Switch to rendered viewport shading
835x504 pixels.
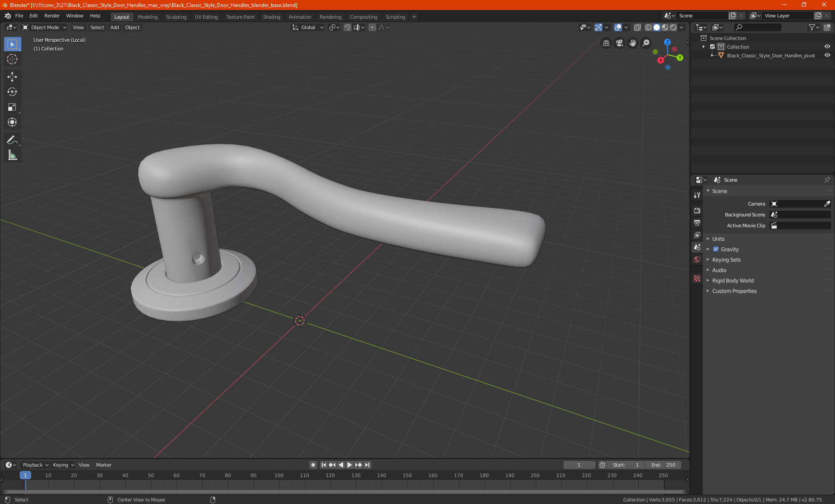(673, 27)
